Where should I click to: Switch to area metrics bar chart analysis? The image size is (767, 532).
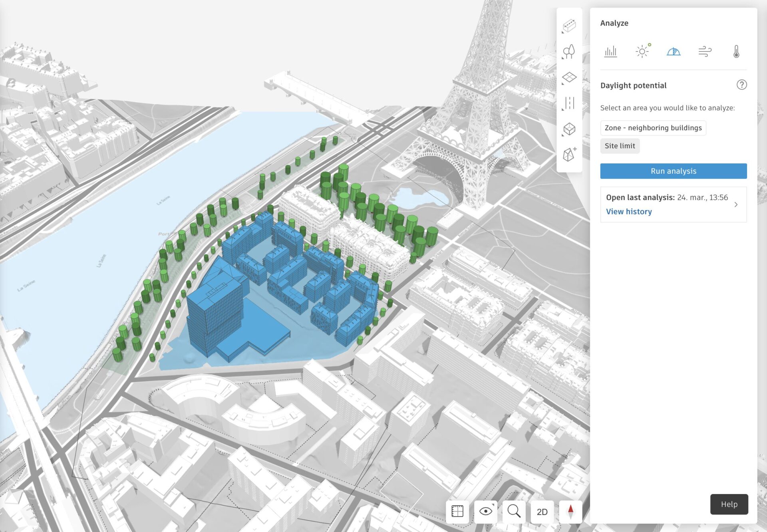[x=610, y=51]
